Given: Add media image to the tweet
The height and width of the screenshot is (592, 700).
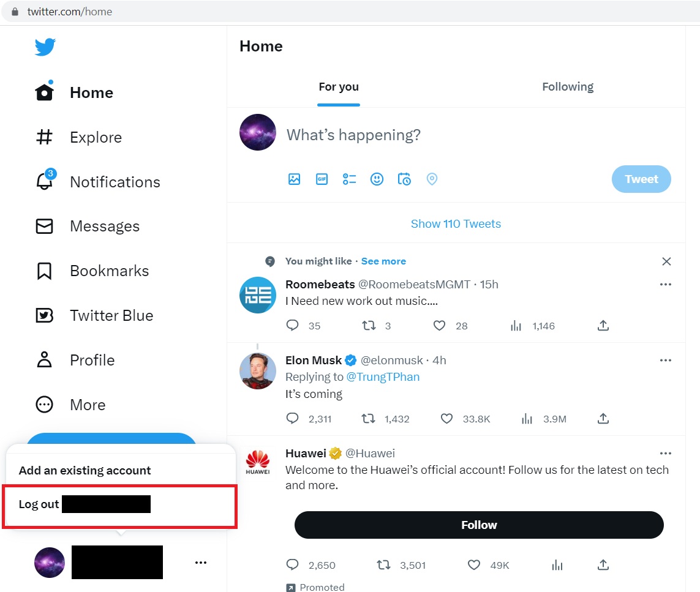Looking at the screenshot, I should click(x=294, y=179).
